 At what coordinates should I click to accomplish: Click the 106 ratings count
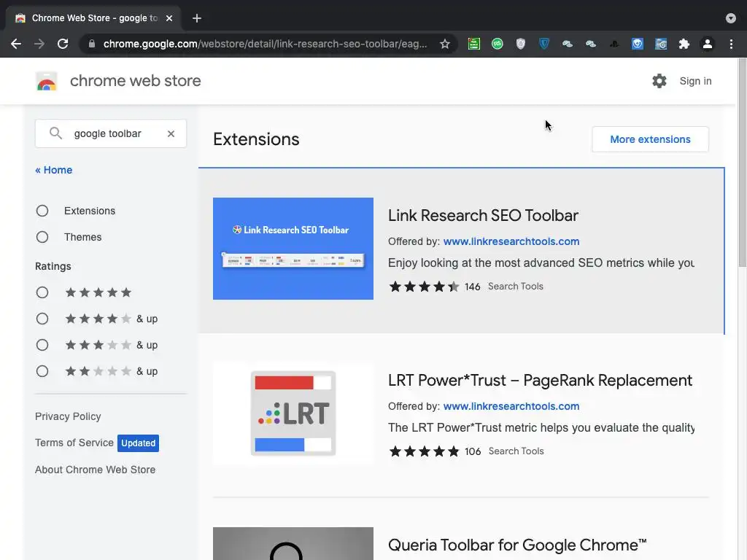coord(473,451)
